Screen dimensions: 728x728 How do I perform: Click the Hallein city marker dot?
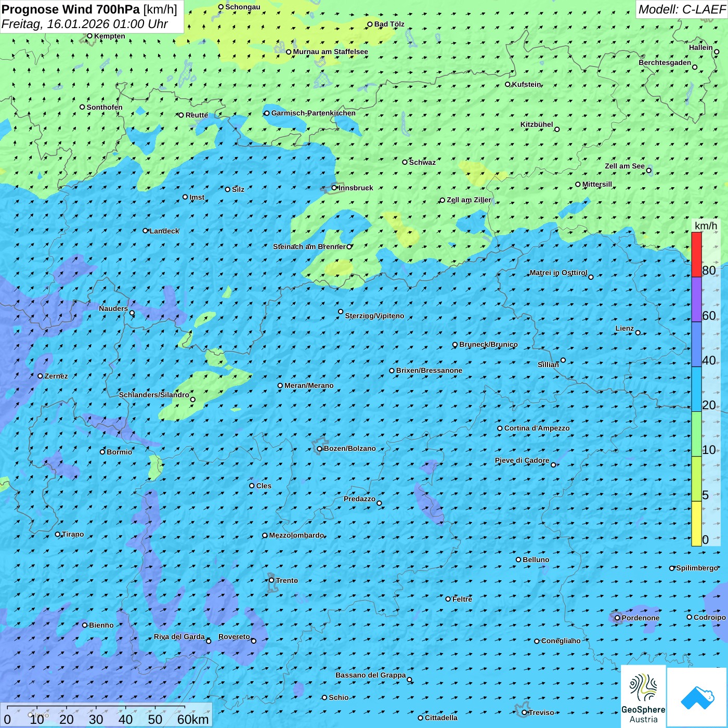click(717, 52)
